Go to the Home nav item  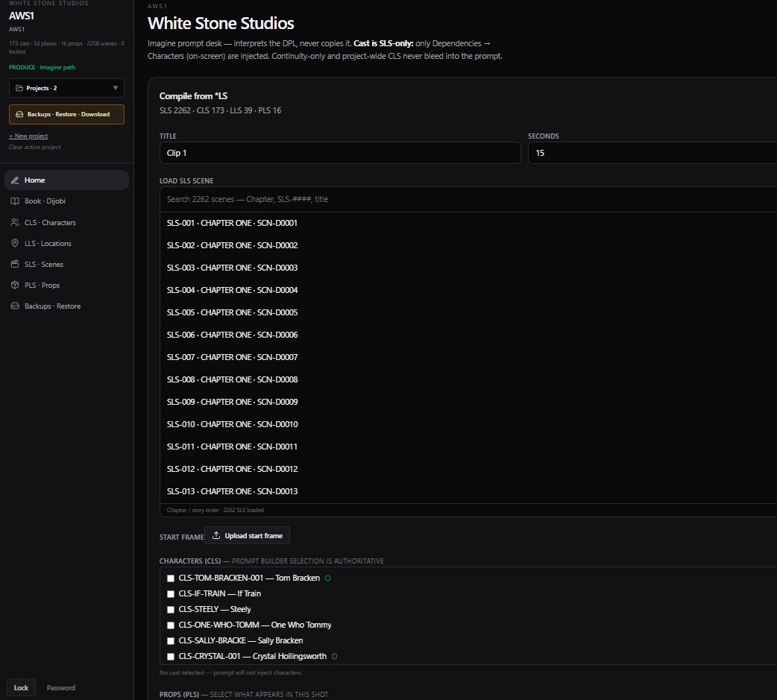tap(66, 180)
